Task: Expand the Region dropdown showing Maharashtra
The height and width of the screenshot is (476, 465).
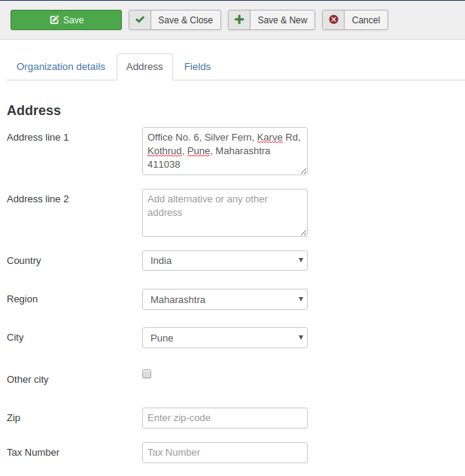Action: [x=224, y=299]
